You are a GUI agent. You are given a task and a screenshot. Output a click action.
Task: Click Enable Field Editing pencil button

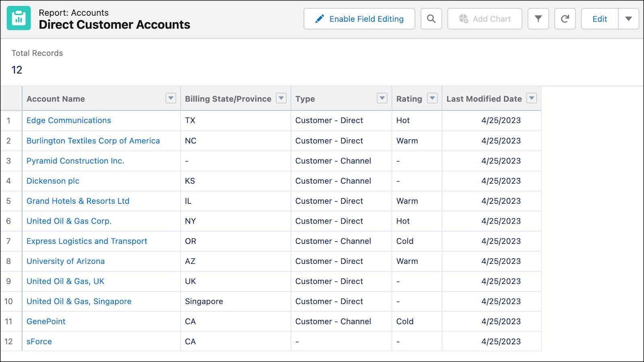[359, 19]
